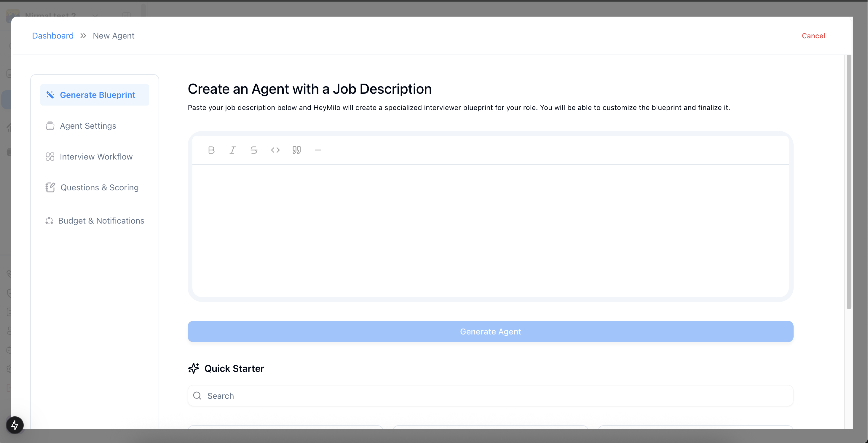This screenshot has height=443, width=868.
Task: Click the Dashboard breadcrumb link
Action: click(x=53, y=36)
